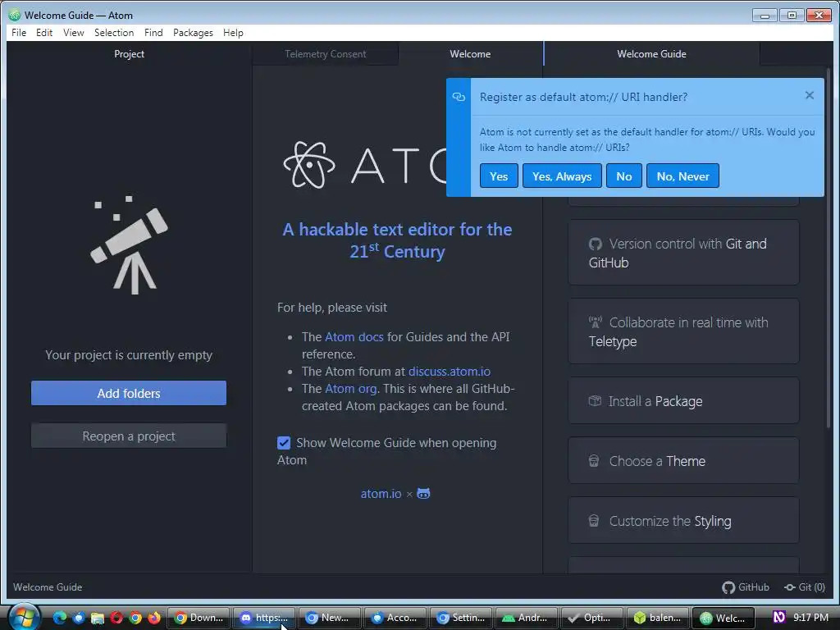Open the Packages menu
The width and height of the screenshot is (840, 630).
click(193, 33)
